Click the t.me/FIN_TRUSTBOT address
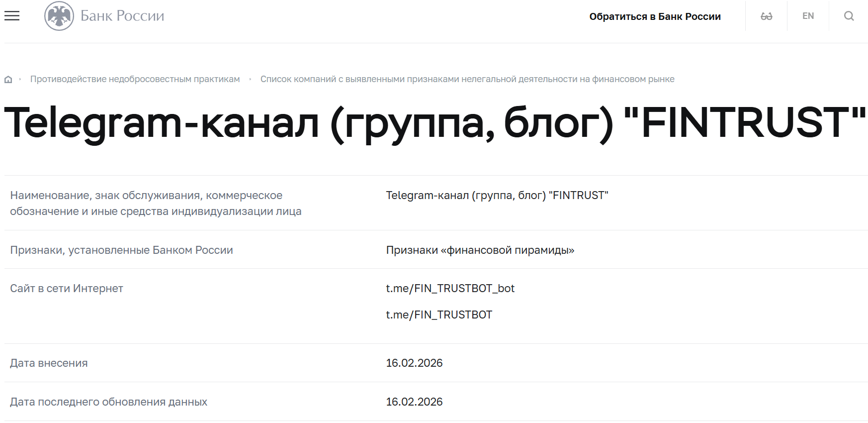The height and width of the screenshot is (423, 868). click(439, 315)
